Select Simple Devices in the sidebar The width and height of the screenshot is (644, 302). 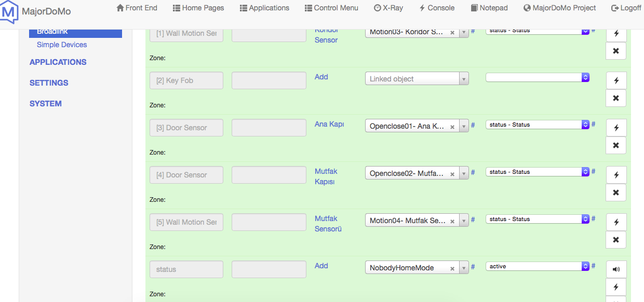click(x=62, y=45)
